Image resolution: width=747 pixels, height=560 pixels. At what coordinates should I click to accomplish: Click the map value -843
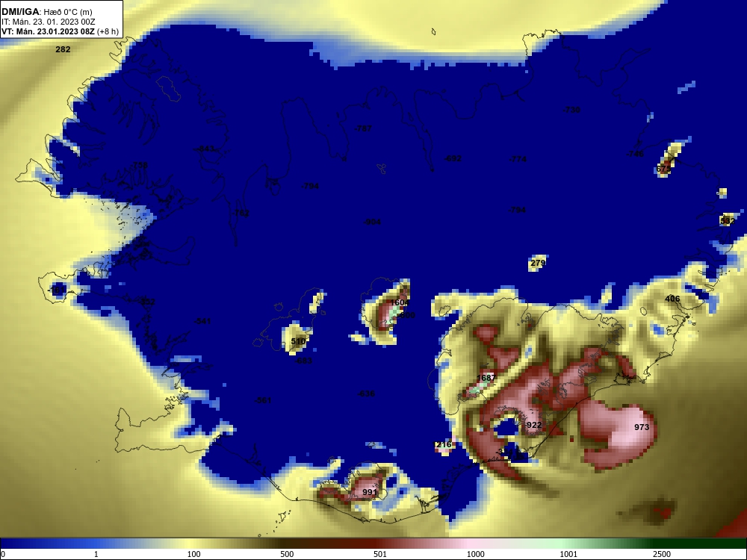[205, 149]
